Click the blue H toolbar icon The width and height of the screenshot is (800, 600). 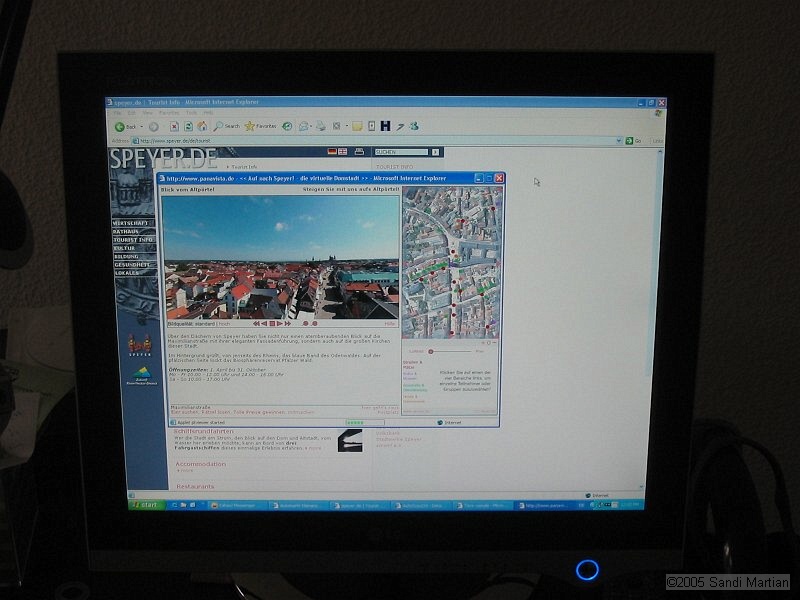pos(386,126)
